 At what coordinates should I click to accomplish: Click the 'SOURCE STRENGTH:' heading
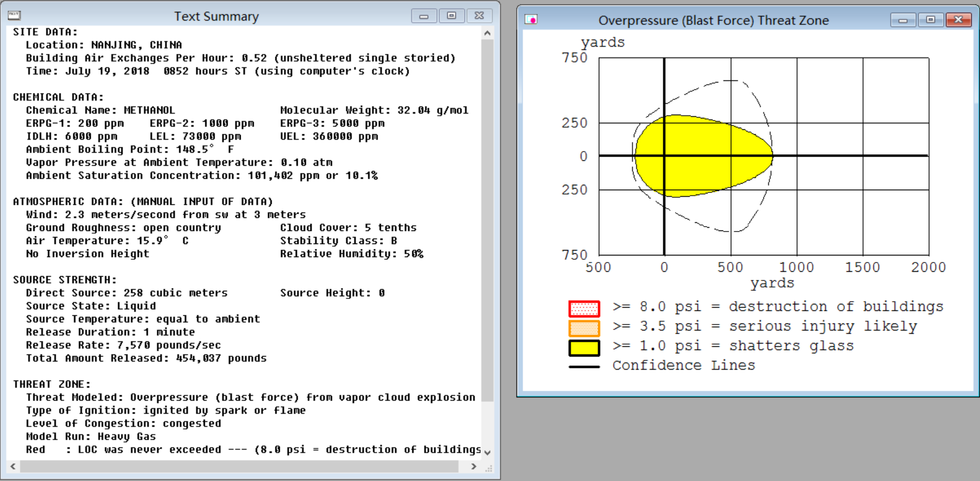(x=65, y=280)
